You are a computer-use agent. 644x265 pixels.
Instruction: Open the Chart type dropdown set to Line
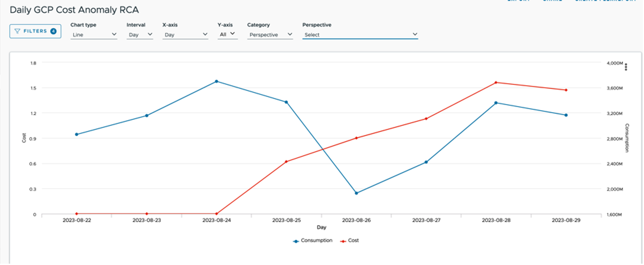94,35
